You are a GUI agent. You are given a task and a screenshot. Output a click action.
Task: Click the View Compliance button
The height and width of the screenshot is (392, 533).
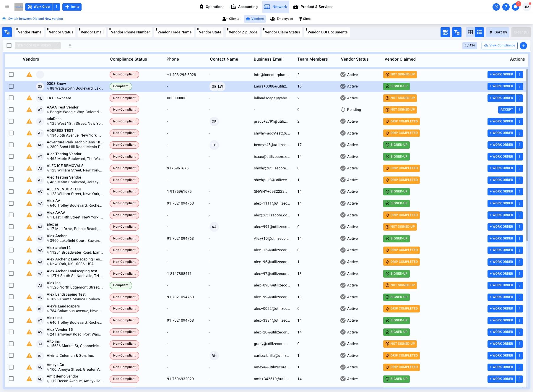click(500, 46)
